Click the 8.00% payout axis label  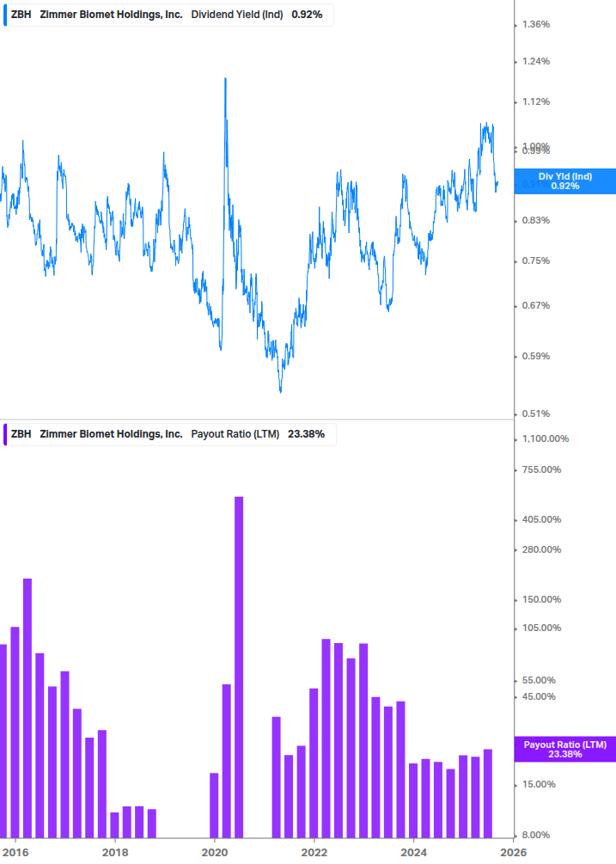536,835
